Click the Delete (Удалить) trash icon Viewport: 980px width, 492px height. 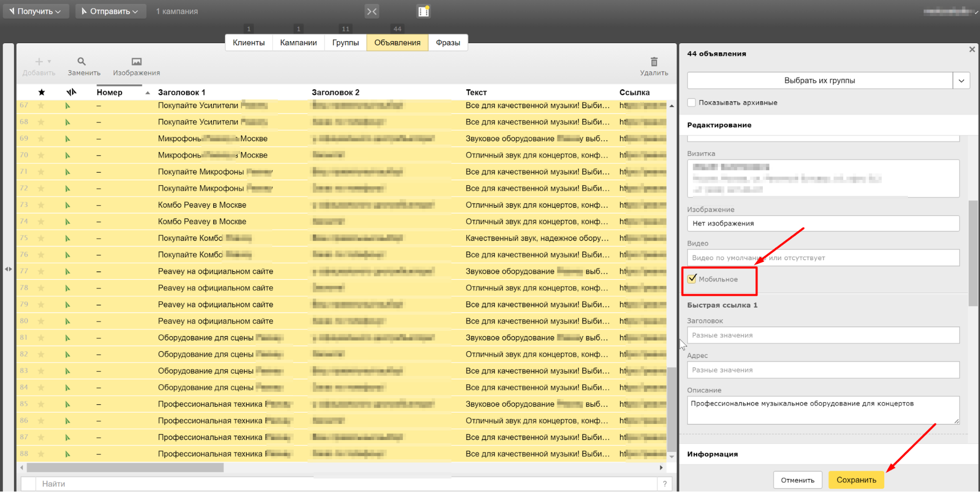(653, 62)
